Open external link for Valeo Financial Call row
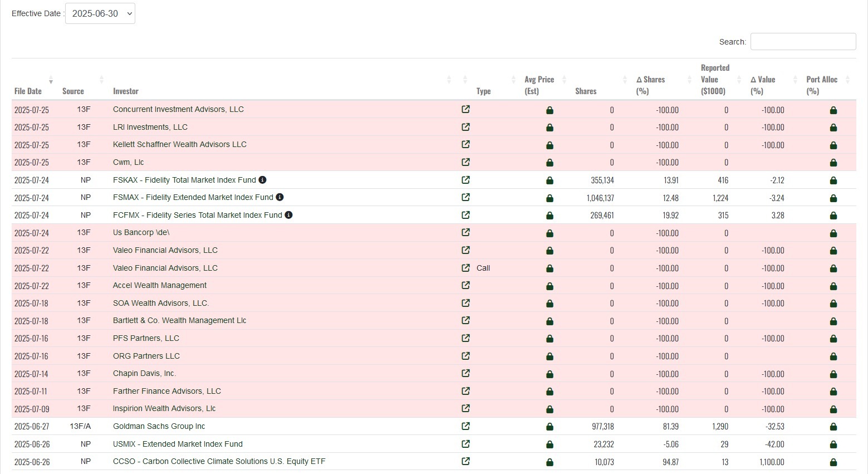Viewport: 868px width, 474px height. click(x=465, y=268)
